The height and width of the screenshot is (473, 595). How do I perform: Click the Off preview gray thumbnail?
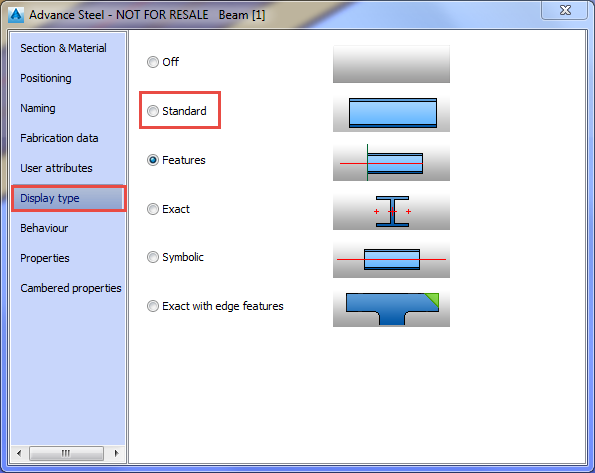[391, 64]
